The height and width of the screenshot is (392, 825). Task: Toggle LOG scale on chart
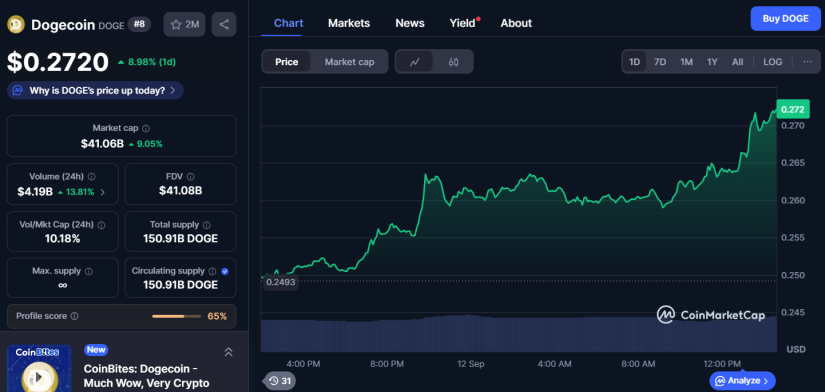click(x=772, y=62)
